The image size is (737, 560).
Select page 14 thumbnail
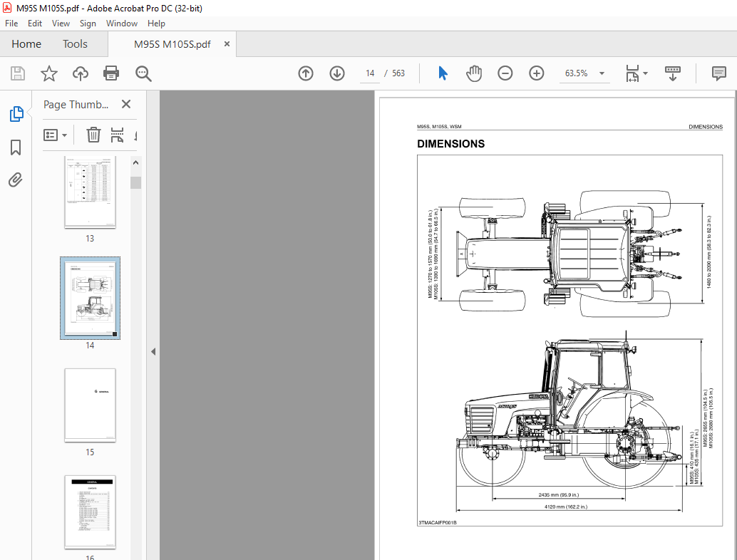pyautogui.click(x=90, y=298)
